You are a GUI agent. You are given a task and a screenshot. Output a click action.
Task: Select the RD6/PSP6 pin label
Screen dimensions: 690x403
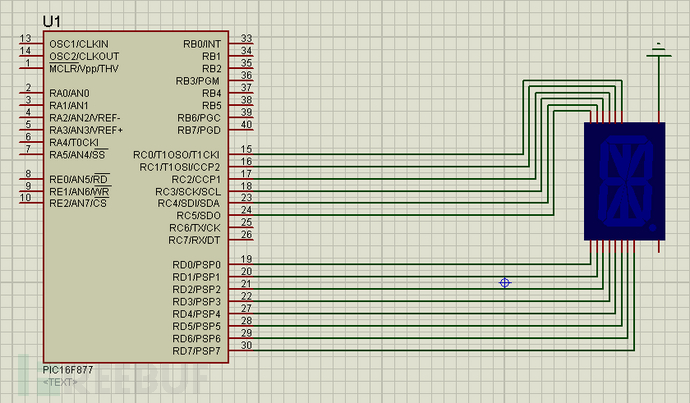click(x=196, y=339)
